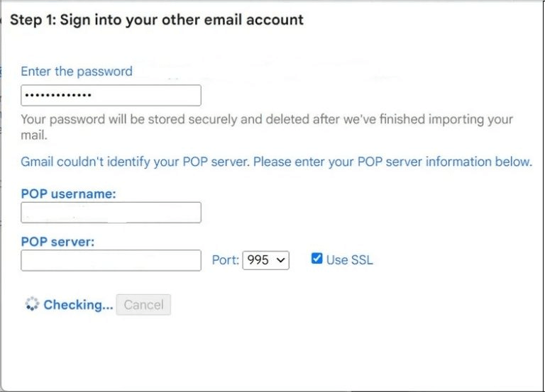
Task: Select the 995 value in Port box
Action: (x=258, y=260)
